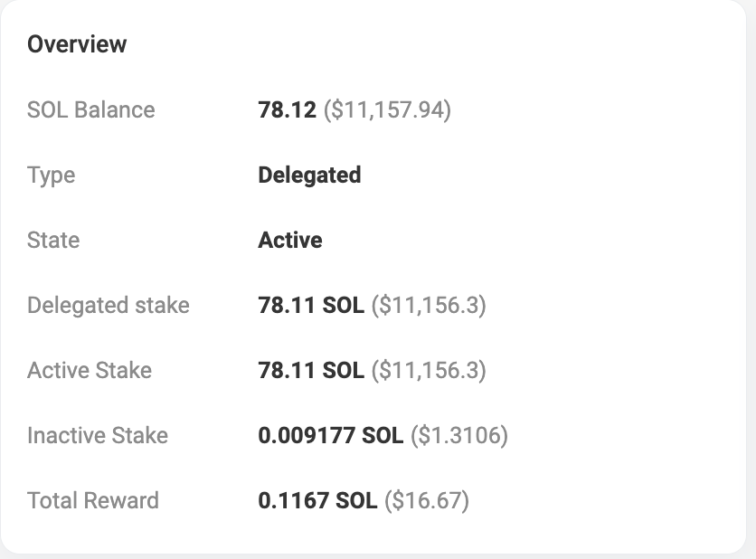
Task: Select the State label
Action: click(53, 240)
